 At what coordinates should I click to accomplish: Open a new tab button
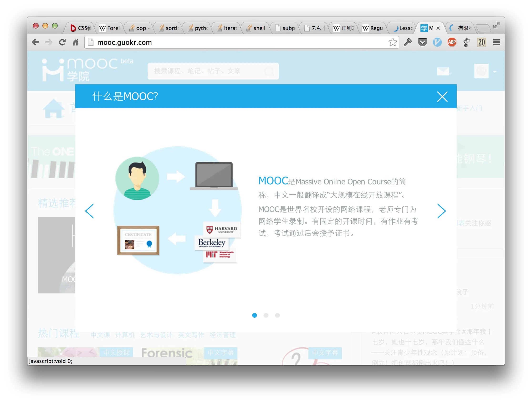click(483, 28)
